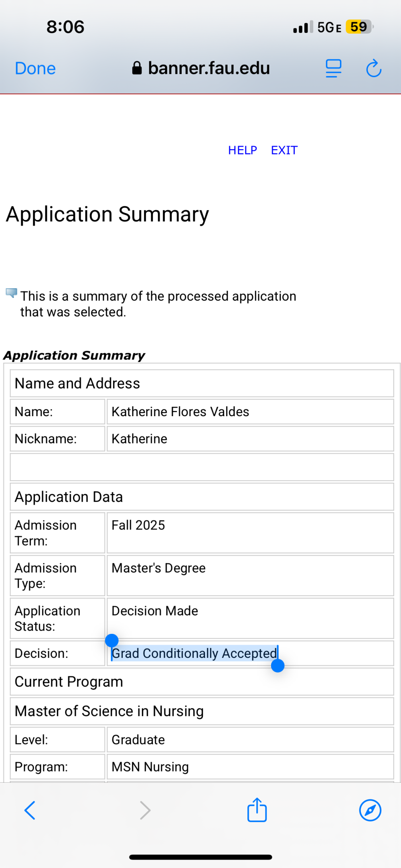Tap the info speech bubble icon
Screen dimensions: 401x868
12,293
